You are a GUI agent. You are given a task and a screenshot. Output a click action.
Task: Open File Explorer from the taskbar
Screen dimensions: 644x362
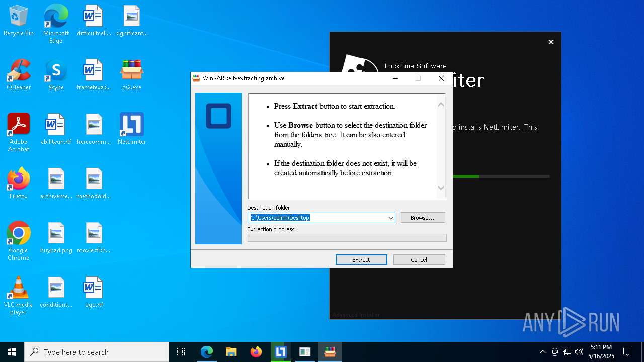[231, 352]
